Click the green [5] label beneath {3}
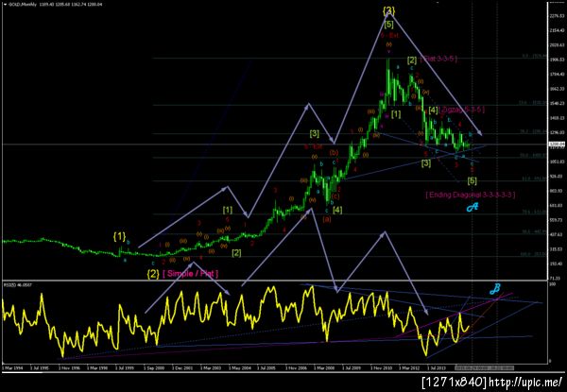 pos(388,25)
